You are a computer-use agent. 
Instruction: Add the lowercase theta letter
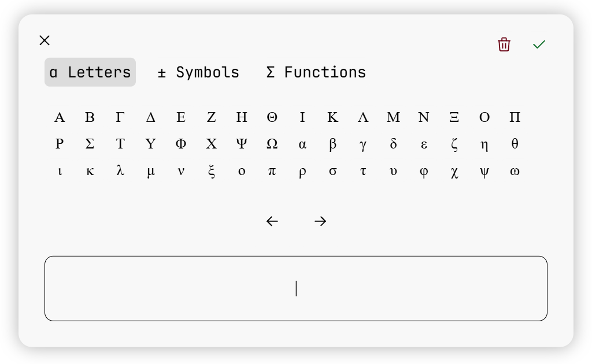(515, 144)
